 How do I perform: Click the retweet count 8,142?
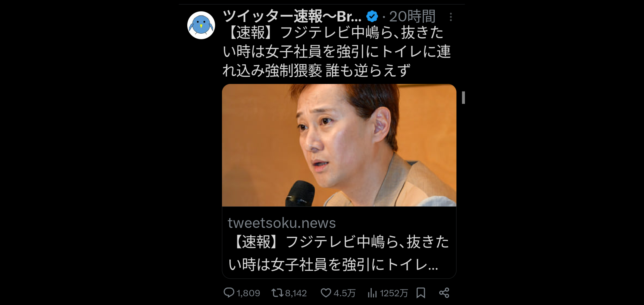pyautogui.click(x=296, y=293)
